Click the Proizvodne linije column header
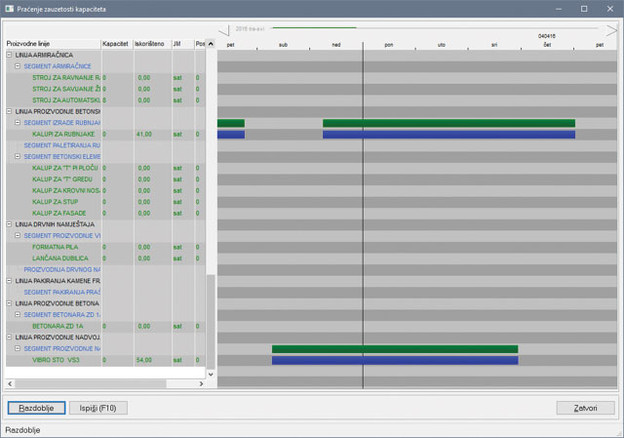624x438 pixels. 50,44
